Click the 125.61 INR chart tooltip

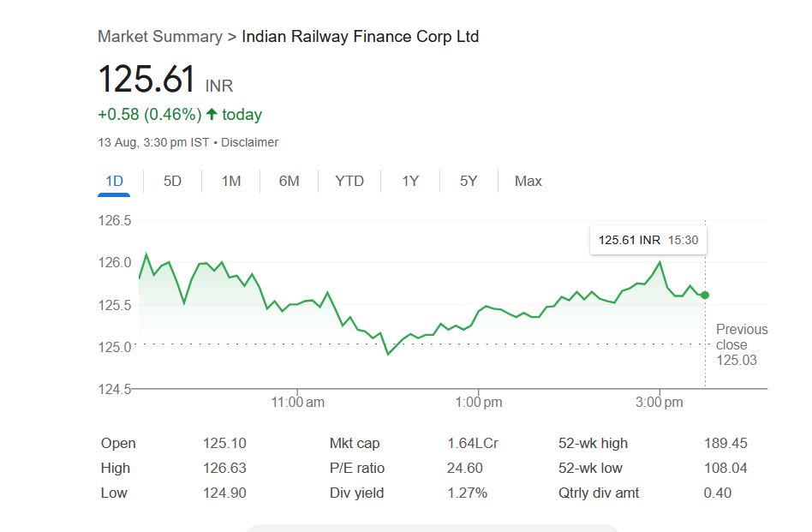pos(648,240)
